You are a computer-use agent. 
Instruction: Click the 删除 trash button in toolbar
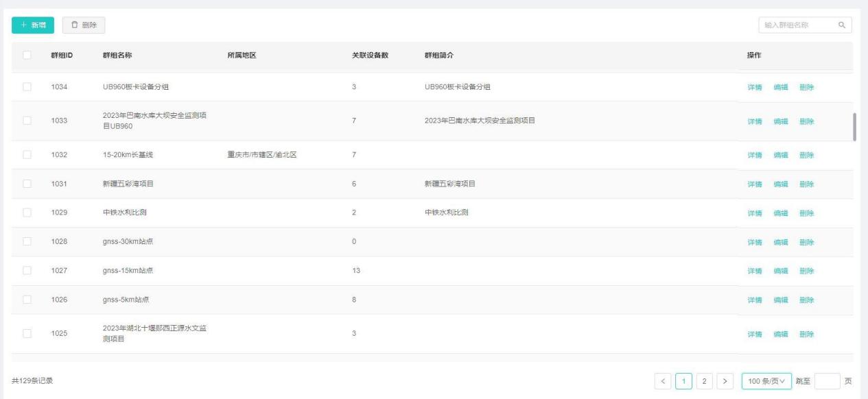[x=83, y=25]
